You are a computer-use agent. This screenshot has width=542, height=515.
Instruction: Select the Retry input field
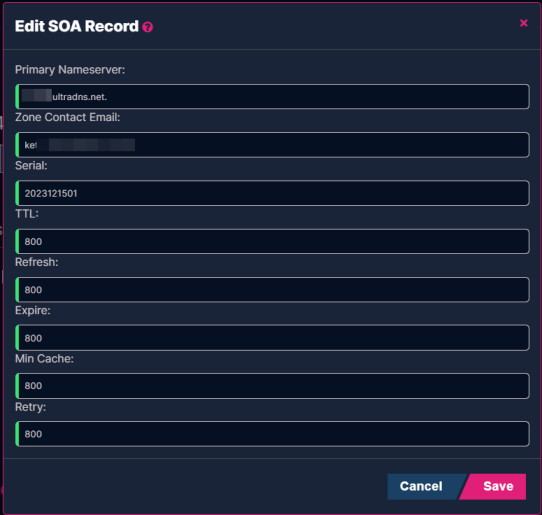(x=272, y=434)
